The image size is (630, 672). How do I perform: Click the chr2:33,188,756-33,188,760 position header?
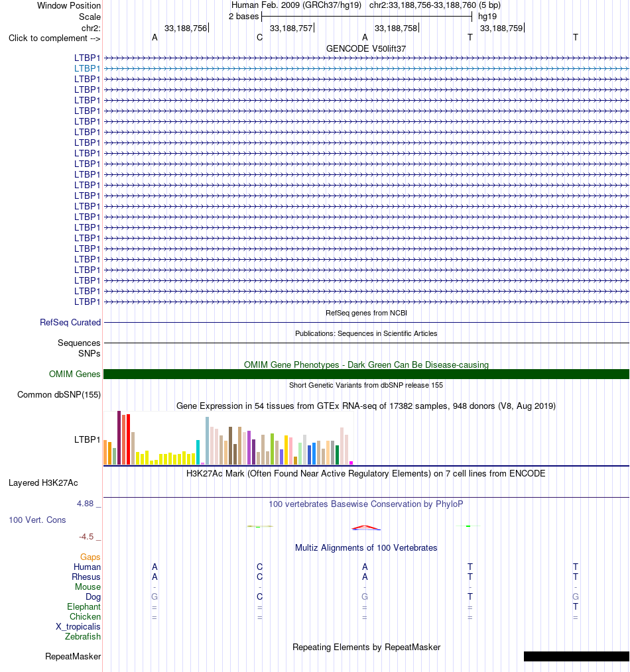pos(422,5)
